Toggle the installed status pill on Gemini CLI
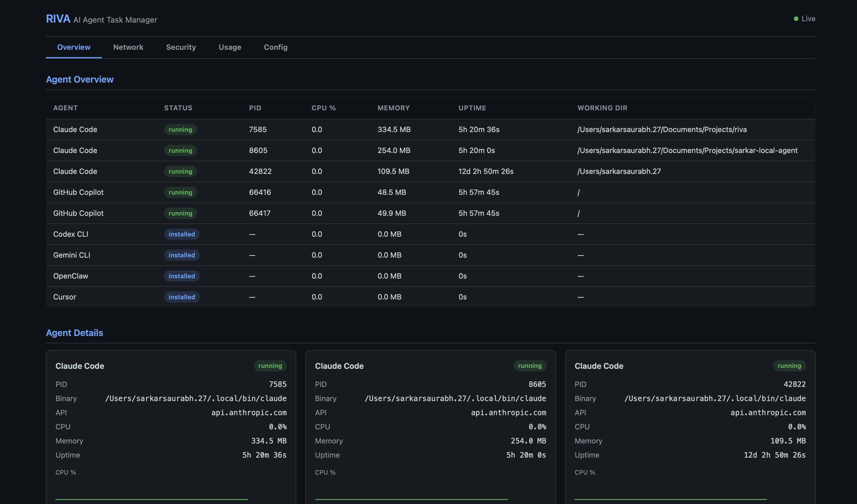Image resolution: width=857 pixels, height=504 pixels. click(x=182, y=255)
